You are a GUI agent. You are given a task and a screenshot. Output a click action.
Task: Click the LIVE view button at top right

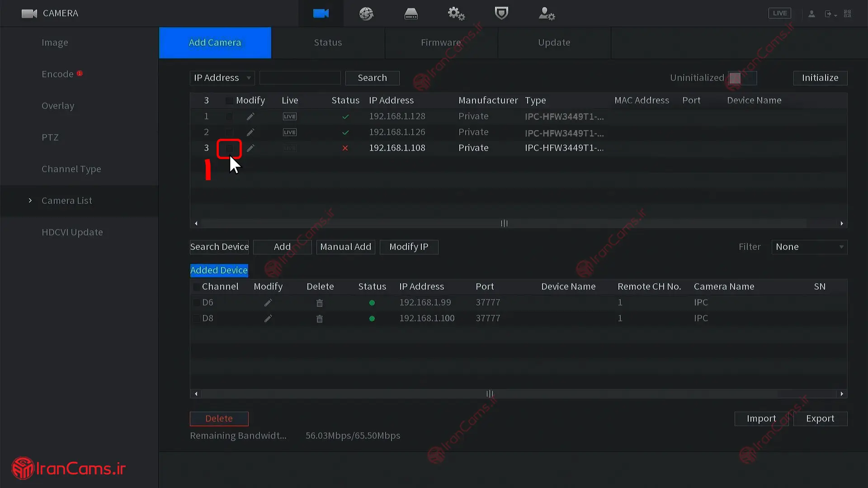coord(780,13)
